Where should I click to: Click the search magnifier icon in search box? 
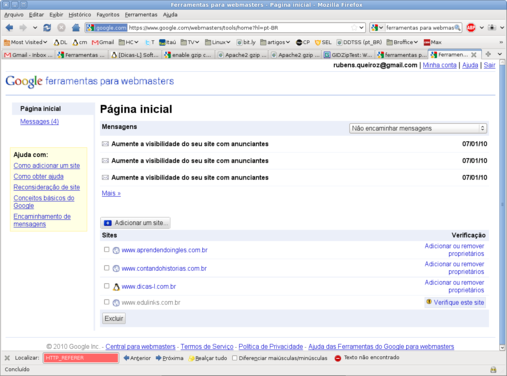458,28
